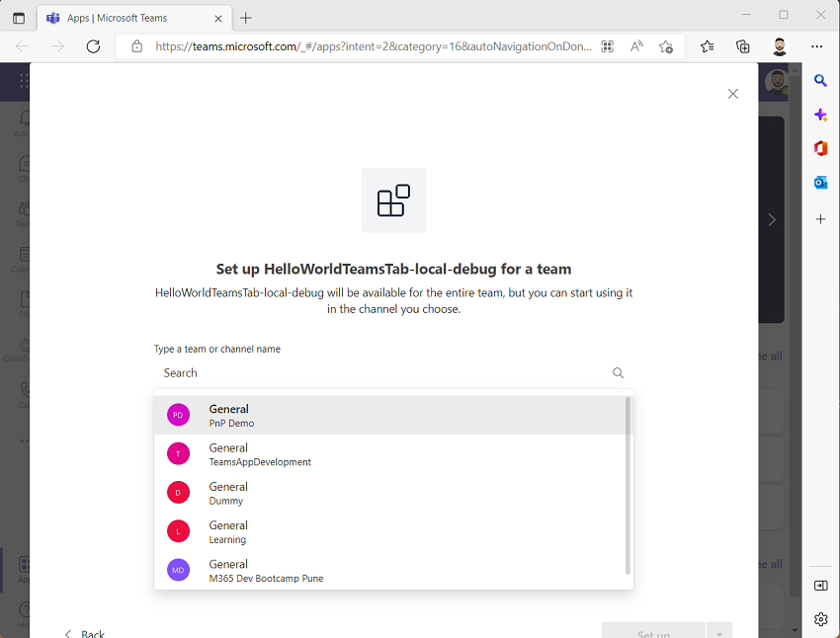
Task: Open the Set up button's dropdown arrow
Action: 719,632
